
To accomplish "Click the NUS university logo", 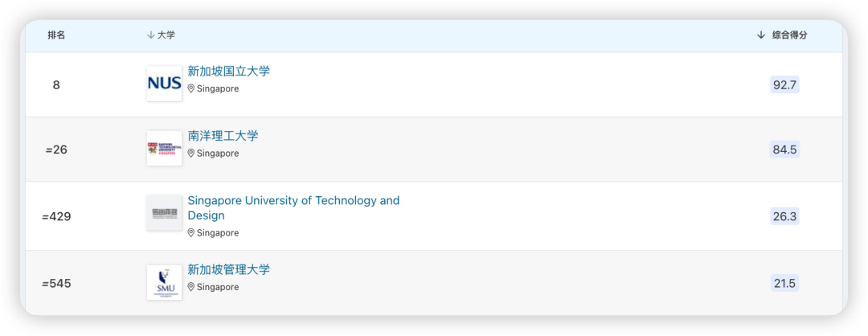I will tap(164, 84).
